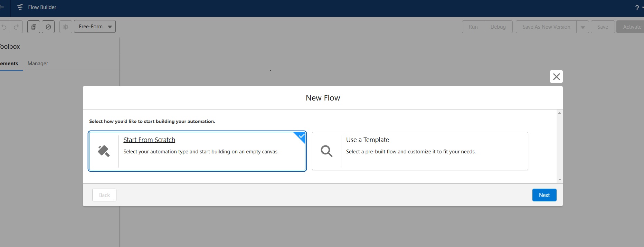Click the copy elements toolbar icon
This screenshot has width=644, height=247.
coord(34,27)
